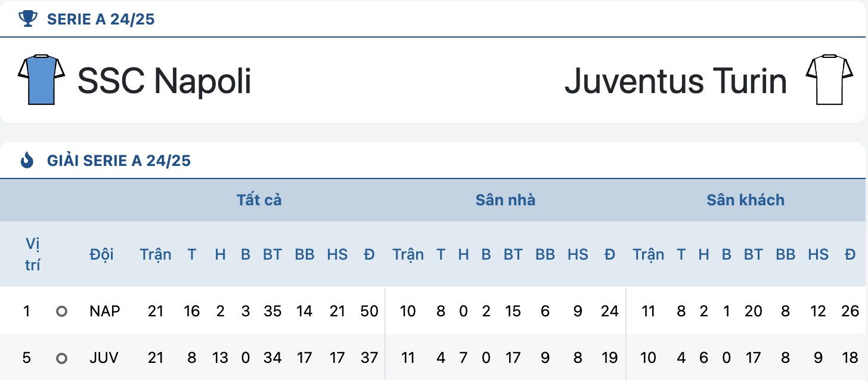This screenshot has width=868, height=382.
Task: Click the JUV team abbreviation in table
Action: pos(104,358)
